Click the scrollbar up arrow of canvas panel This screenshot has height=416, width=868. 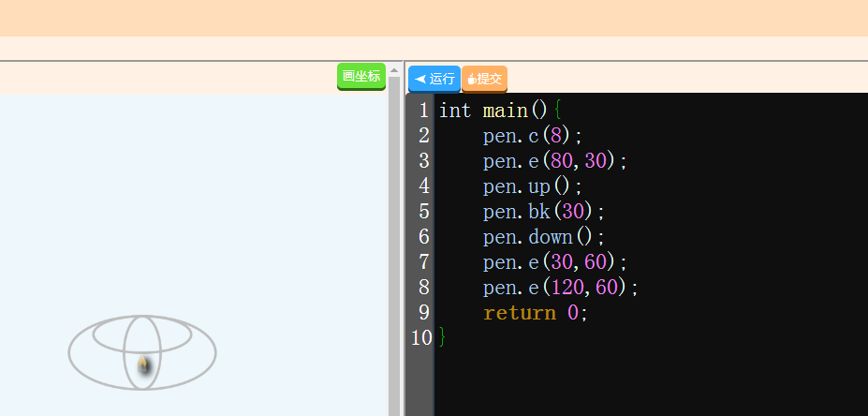[394, 70]
